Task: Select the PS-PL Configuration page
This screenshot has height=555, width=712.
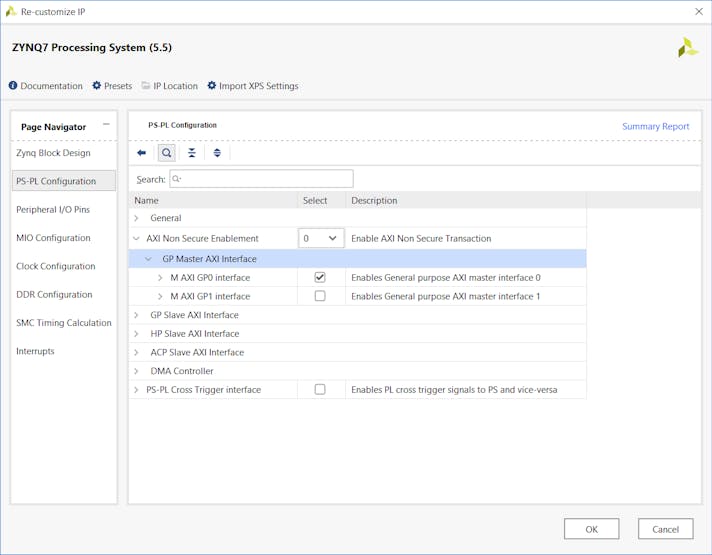Action: point(64,181)
